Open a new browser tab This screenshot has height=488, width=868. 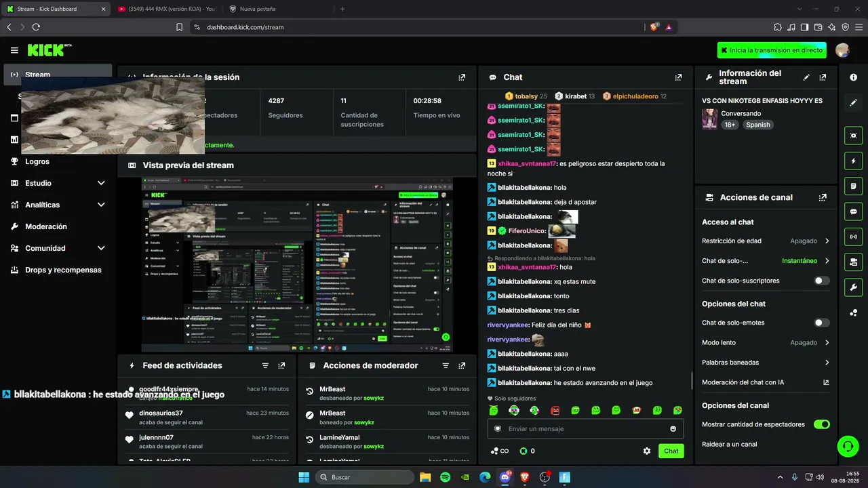[342, 9]
